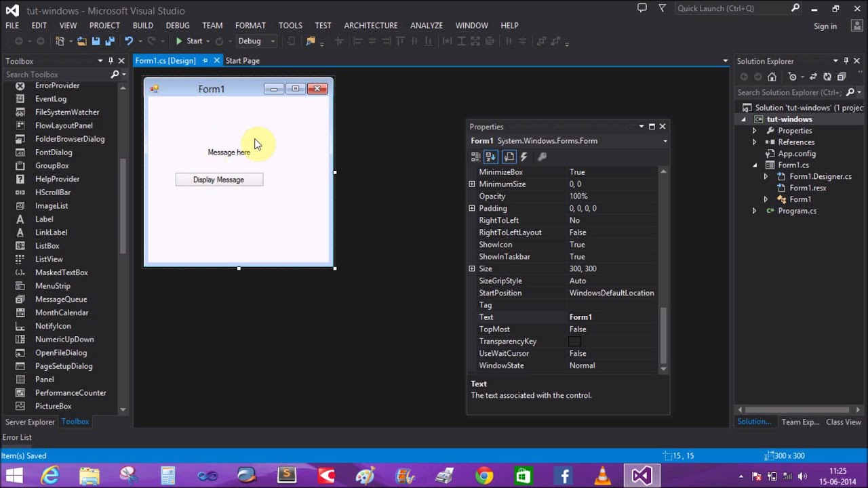Switch to Team Explorer tab

click(800, 422)
